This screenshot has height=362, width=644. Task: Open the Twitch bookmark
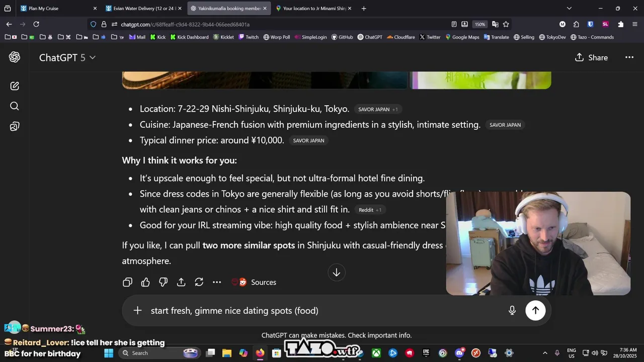point(249,37)
